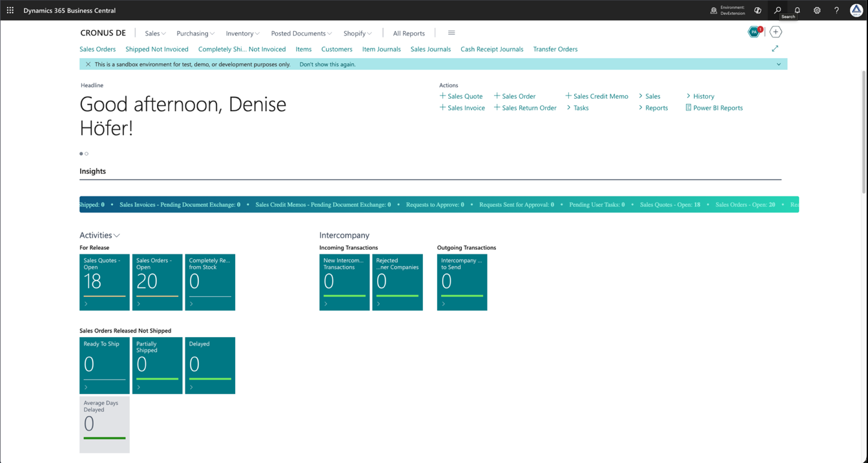Open the Sales Orders - Open tile
The height and width of the screenshot is (463, 868).
point(158,282)
